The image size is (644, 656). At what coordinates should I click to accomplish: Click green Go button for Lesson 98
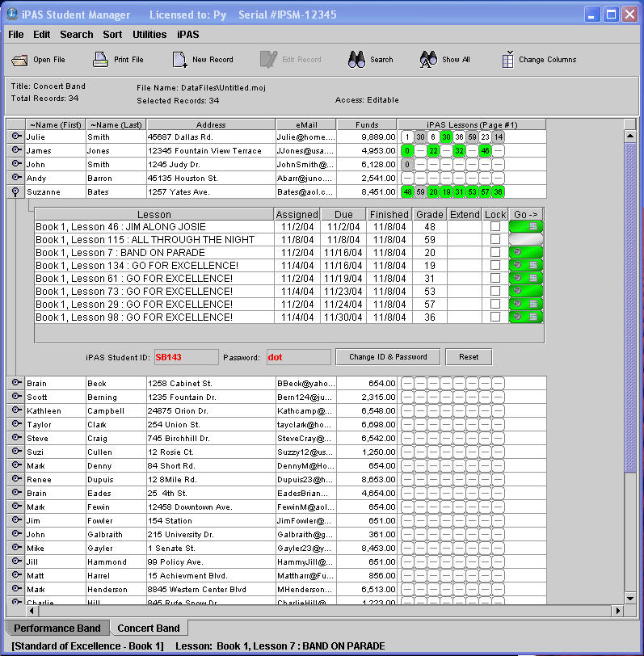(x=525, y=317)
